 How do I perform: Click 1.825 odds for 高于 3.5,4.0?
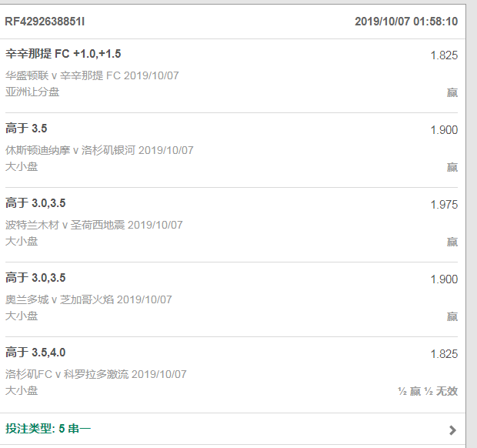[x=444, y=354]
